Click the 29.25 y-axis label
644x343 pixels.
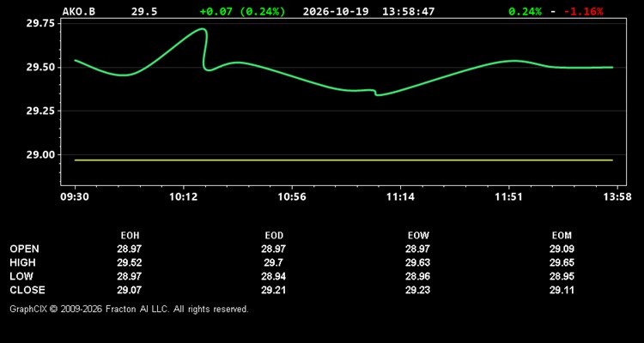click(40, 111)
